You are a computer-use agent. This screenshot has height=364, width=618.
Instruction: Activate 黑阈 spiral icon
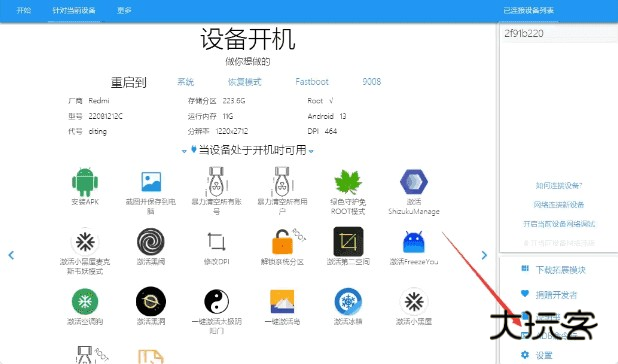tap(151, 241)
